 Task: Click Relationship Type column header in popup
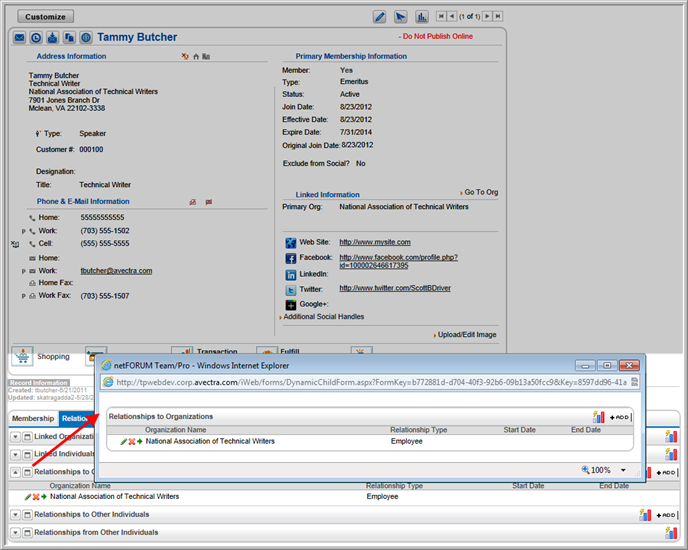pyautogui.click(x=419, y=430)
